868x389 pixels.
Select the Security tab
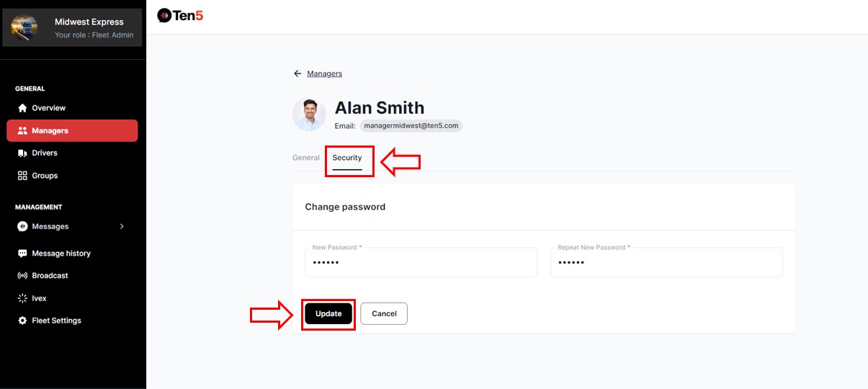347,158
